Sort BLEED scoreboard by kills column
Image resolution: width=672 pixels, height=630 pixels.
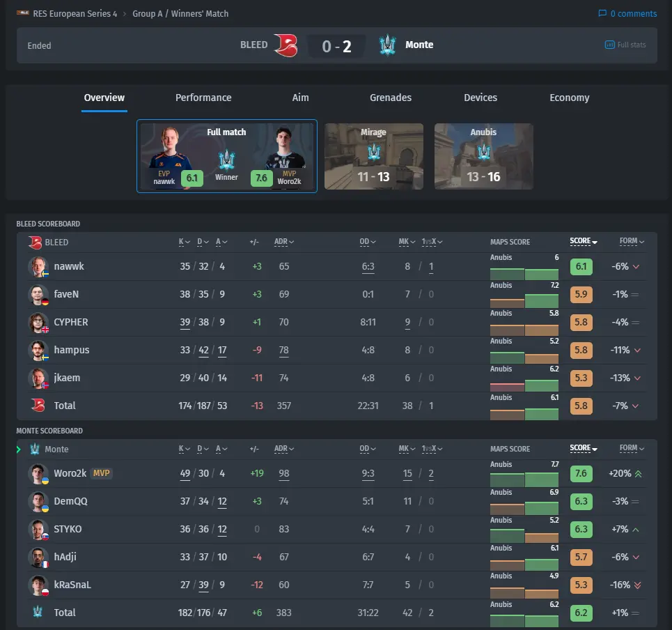[x=185, y=242]
